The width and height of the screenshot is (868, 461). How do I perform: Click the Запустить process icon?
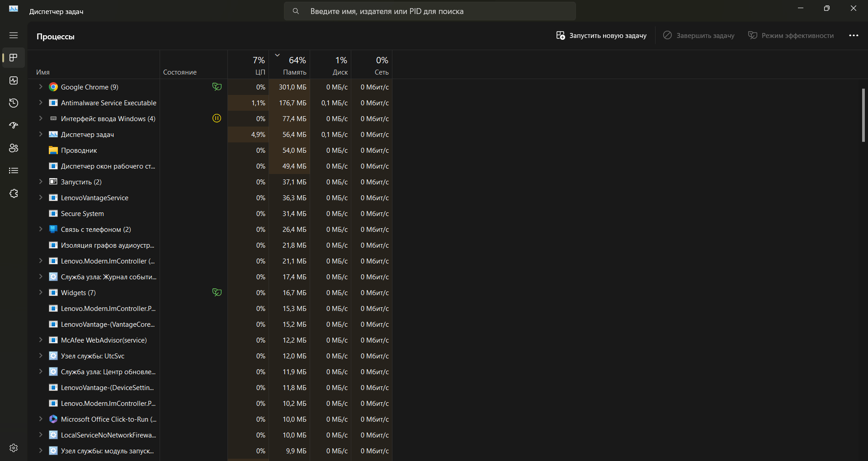point(53,182)
